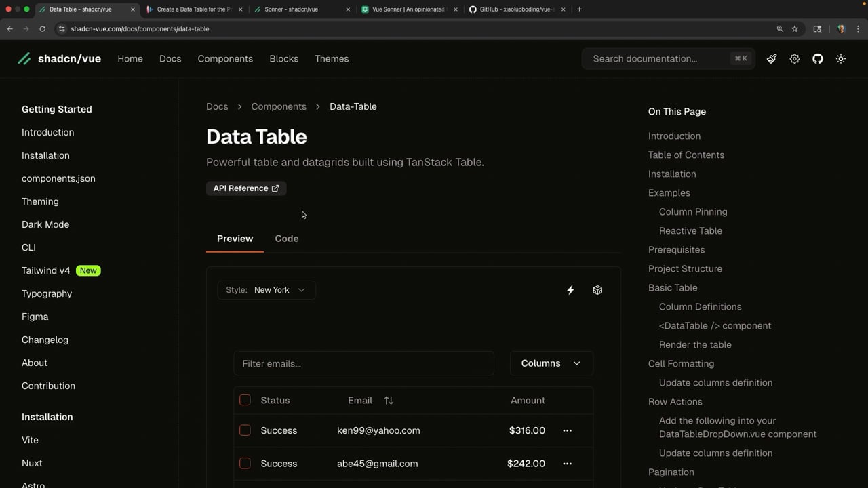Viewport: 868px width, 488px height.
Task: Open the Blocks navigation menu item
Action: click(x=283, y=59)
